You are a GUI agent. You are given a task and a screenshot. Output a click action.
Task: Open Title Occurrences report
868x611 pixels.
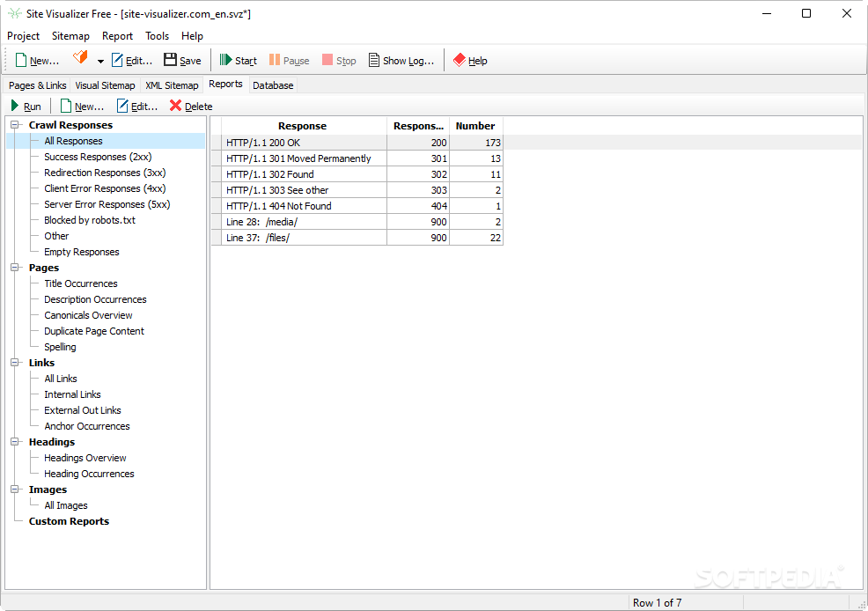(81, 283)
